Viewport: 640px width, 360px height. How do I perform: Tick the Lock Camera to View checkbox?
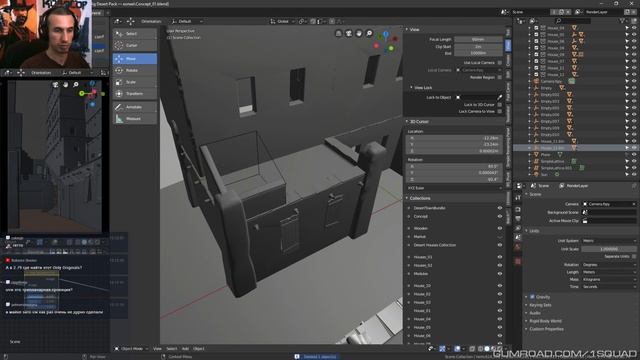[x=500, y=111]
